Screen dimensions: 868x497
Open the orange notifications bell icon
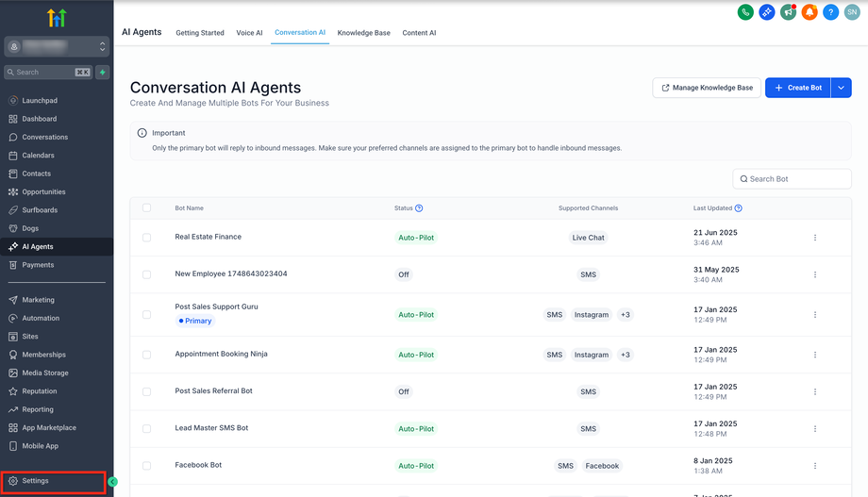pyautogui.click(x=810, y=12)
